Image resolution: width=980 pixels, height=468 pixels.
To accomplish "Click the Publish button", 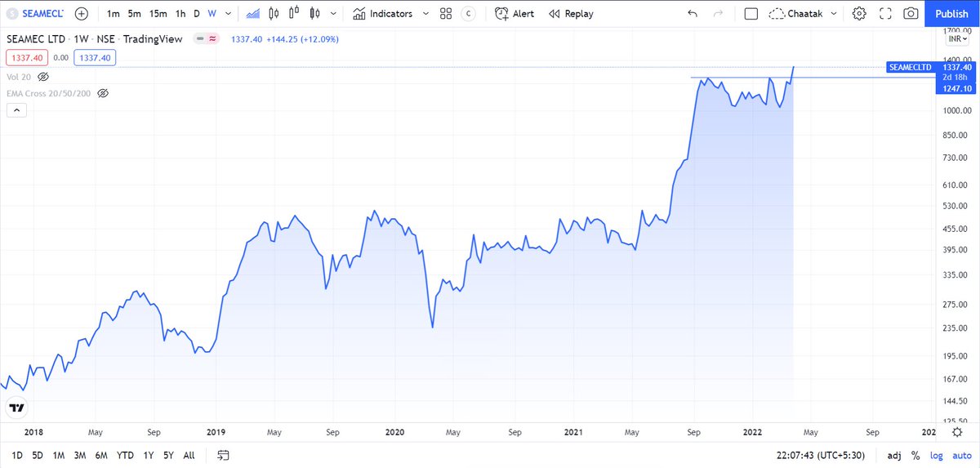I will pyautogui.click(x=951, y=14).
